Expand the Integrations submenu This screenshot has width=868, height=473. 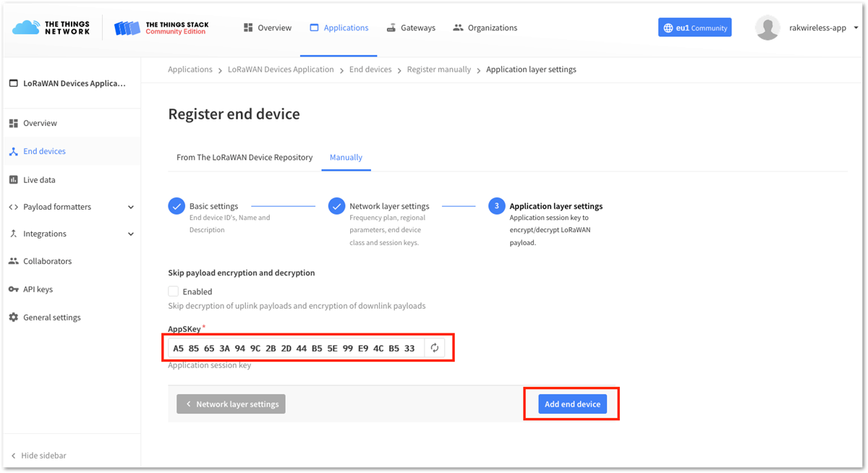(131, 234)
